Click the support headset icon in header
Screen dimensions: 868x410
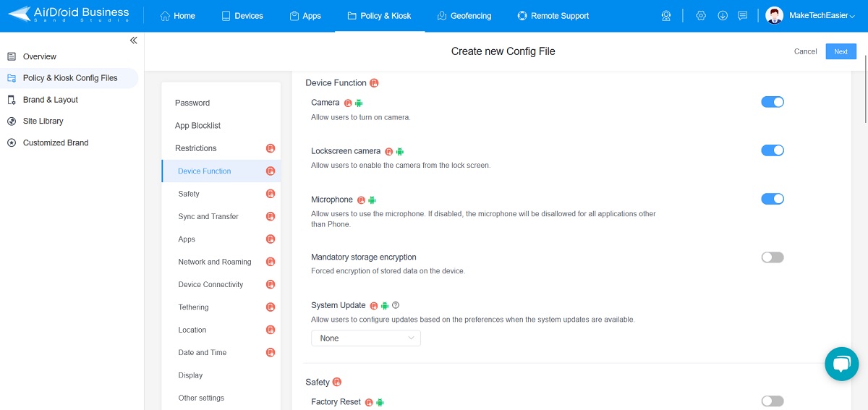666,16
